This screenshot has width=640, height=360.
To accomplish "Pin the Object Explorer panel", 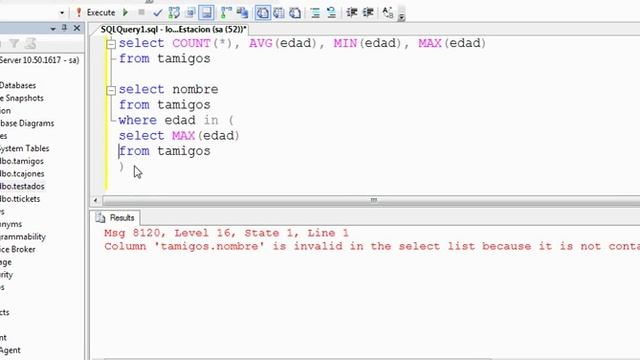I will point(64,28).
